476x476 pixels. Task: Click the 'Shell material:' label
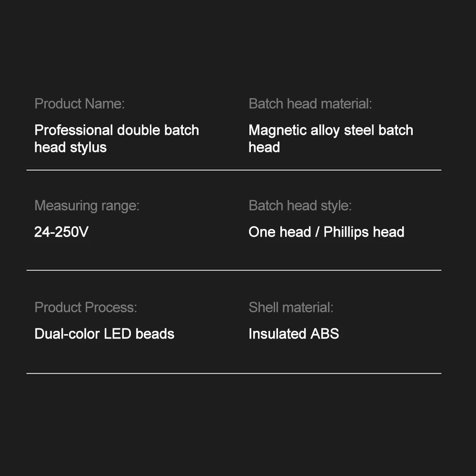(x=291, y=307)
